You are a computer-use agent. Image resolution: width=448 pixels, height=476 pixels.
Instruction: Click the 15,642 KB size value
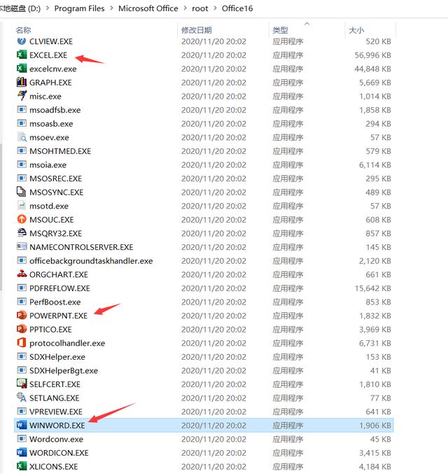click(x=372, y=288)
